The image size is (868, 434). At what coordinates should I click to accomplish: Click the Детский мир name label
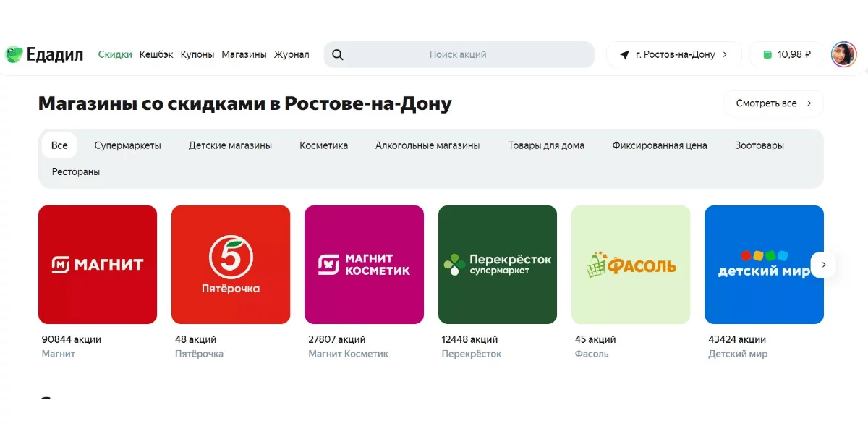pos(738,354)
